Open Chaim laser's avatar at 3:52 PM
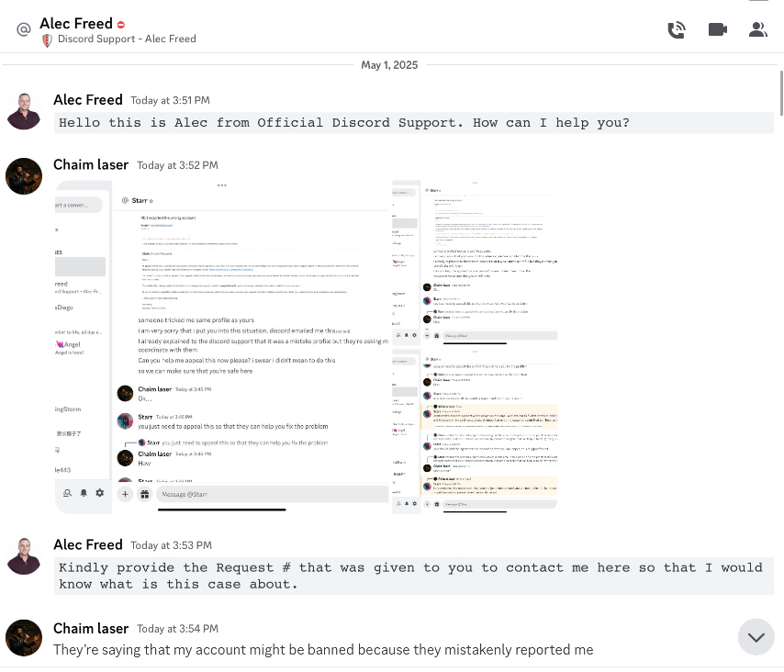784x672 pixels. (x=24, y=176)
